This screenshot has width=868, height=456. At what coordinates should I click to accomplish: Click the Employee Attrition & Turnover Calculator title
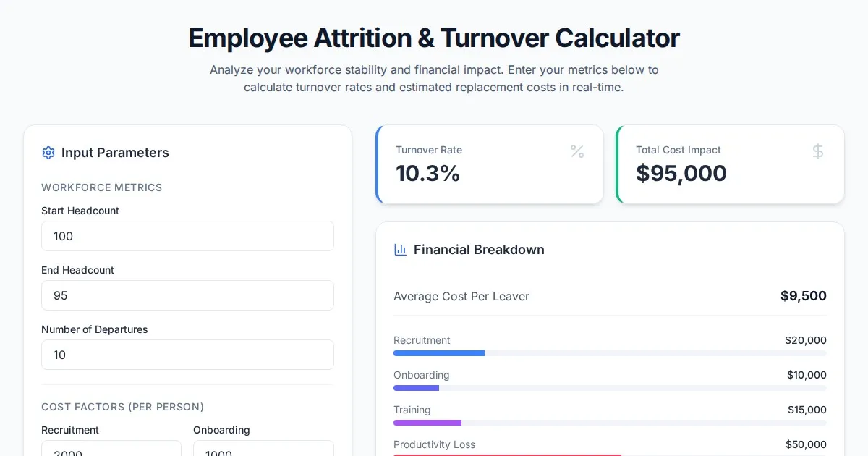click(434, 38)
